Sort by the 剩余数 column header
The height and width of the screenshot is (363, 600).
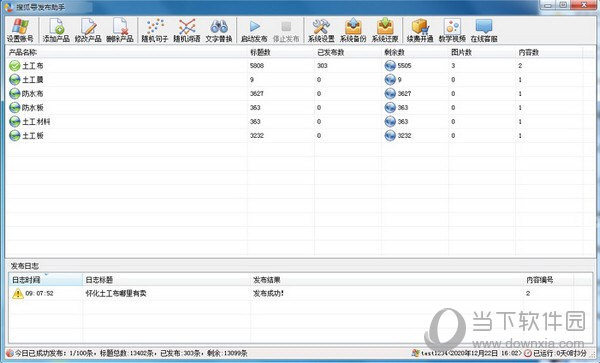click(x=415, y=52)
